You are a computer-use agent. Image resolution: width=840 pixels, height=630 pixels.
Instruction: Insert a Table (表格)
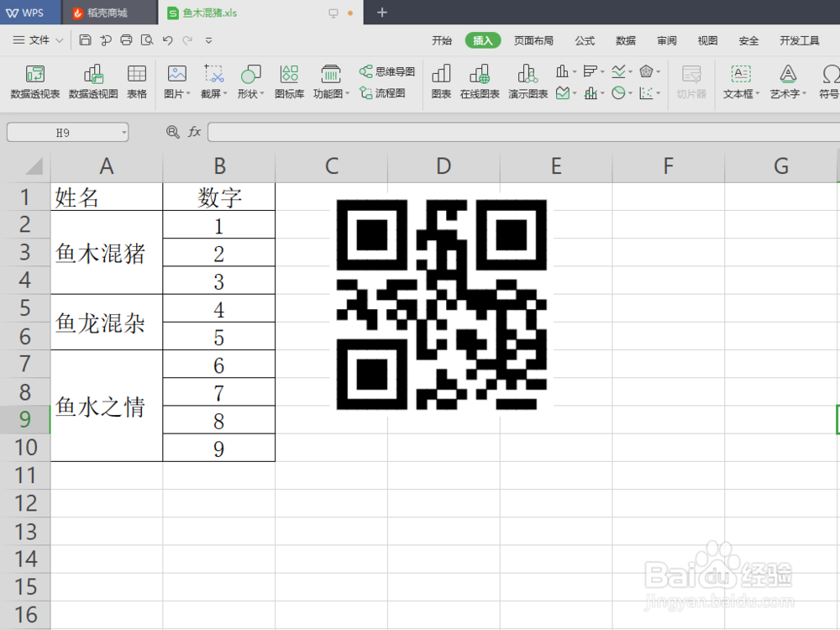click(137, 81)
